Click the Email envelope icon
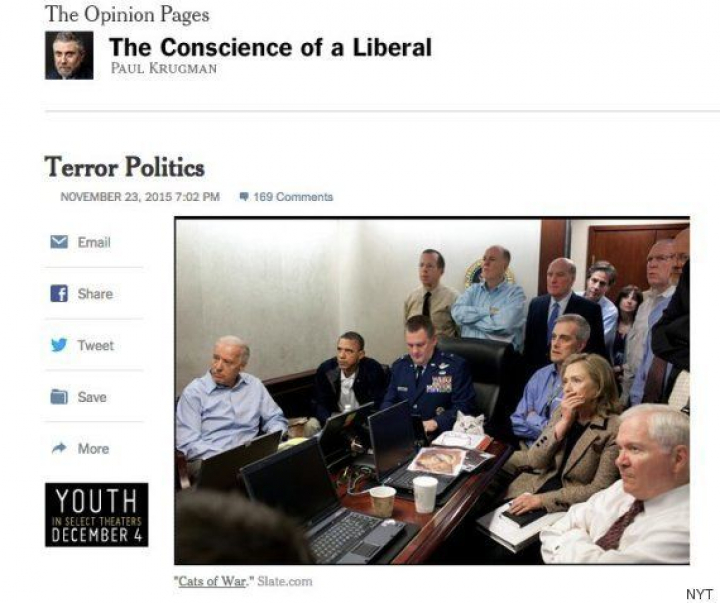720x603 pixels. click(59, 242)
